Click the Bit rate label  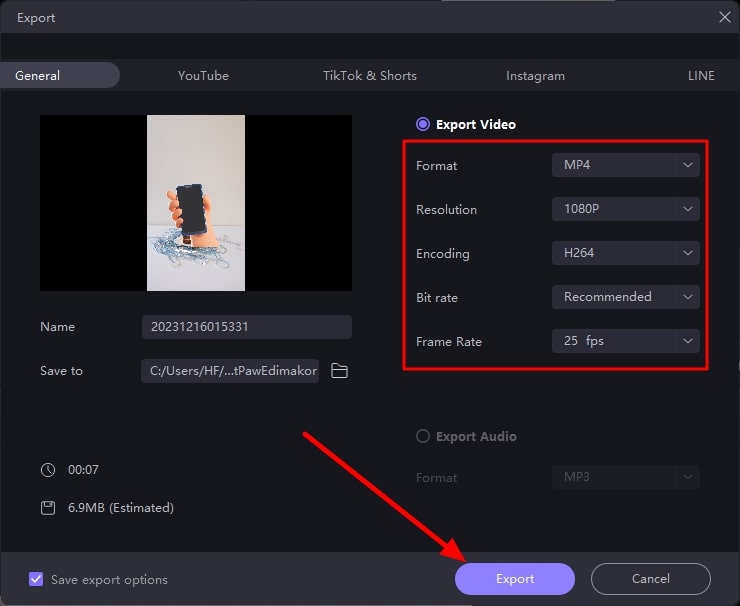click(x=437, y=298)
